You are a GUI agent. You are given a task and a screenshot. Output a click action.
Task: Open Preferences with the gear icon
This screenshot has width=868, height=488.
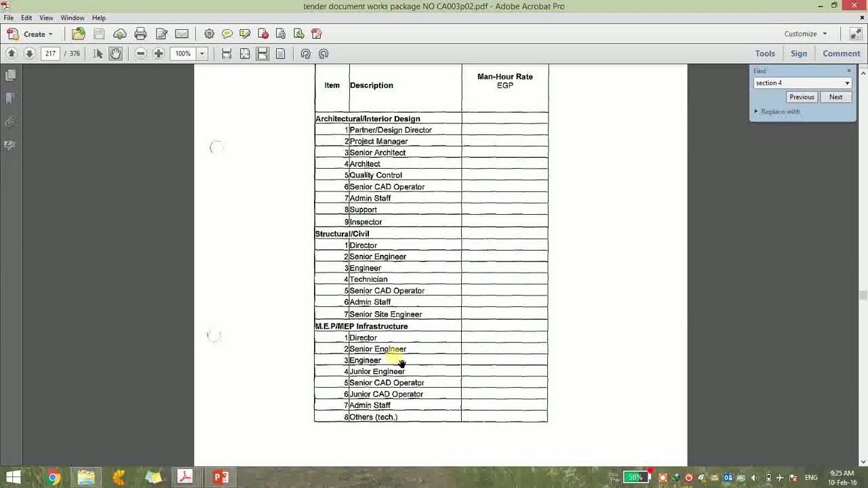(209, 34)
